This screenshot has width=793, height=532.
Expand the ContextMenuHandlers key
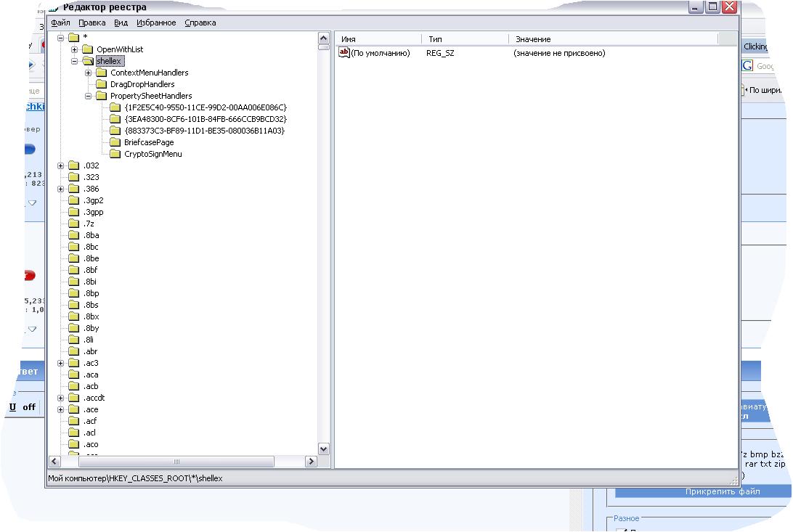click(x=88, y=73)
